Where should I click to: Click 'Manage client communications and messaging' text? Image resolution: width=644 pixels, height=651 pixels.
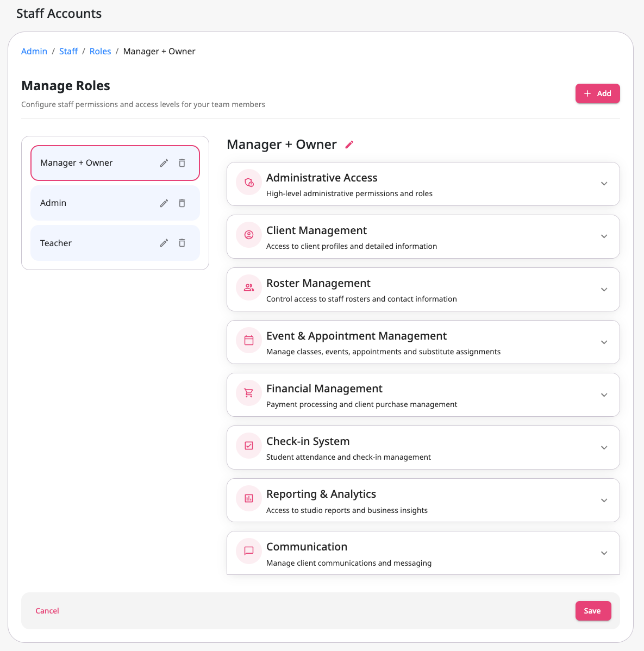click(x=349, y=563)
